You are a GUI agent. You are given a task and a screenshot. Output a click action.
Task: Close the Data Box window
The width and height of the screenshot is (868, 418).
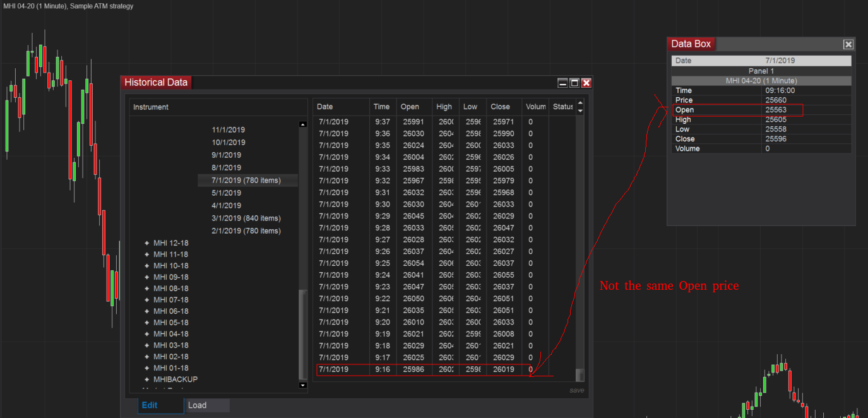pos(848,44)
